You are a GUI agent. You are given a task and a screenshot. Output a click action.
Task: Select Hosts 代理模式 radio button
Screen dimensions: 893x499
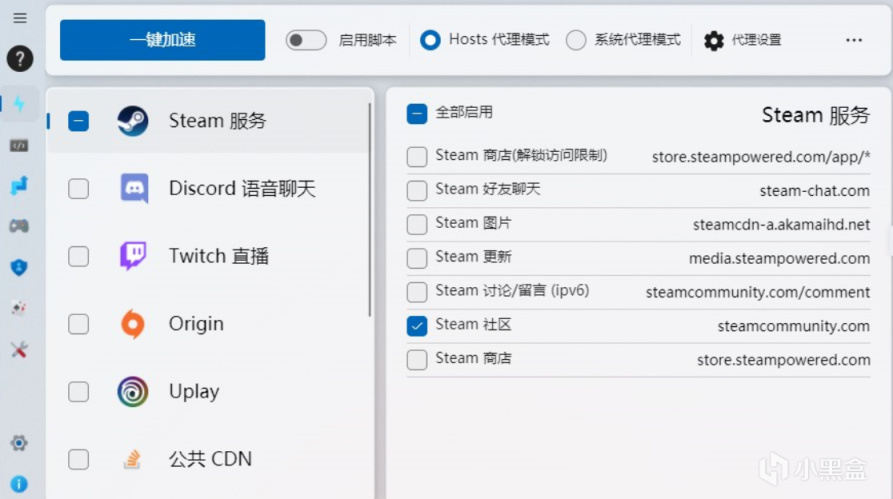click(430, 40)
